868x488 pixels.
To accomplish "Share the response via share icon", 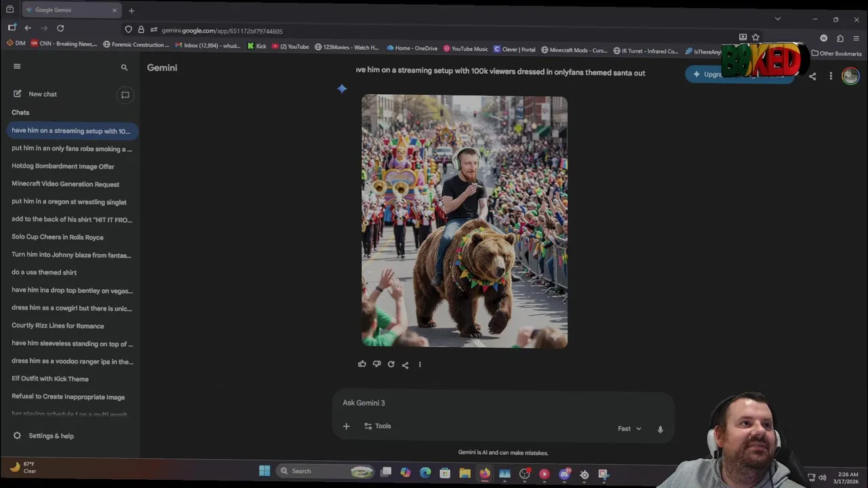I will (x=405, y=365).
